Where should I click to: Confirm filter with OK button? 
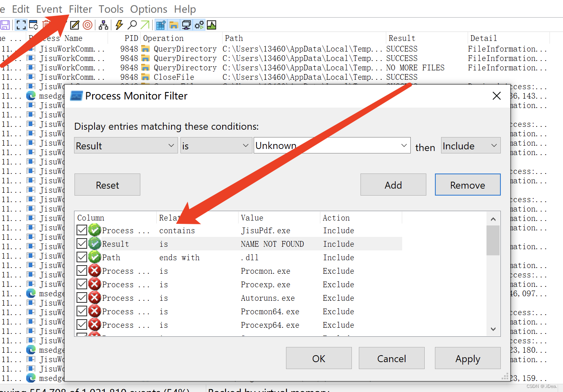319,358
